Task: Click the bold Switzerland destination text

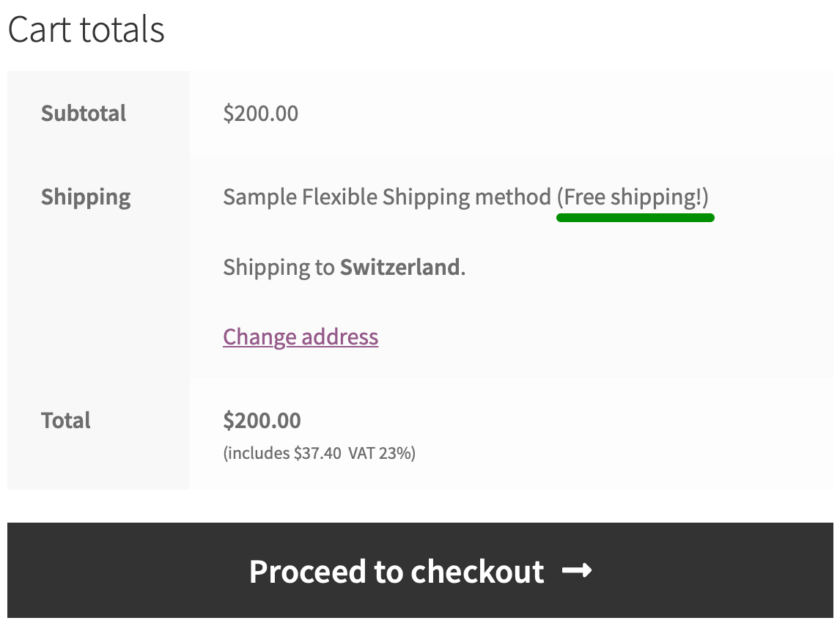Action: (x=400, y=267)
